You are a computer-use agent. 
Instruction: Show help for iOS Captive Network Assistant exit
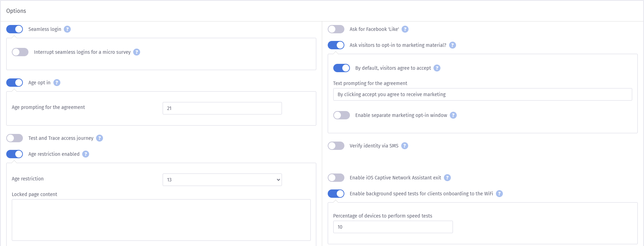click(447, 178)
